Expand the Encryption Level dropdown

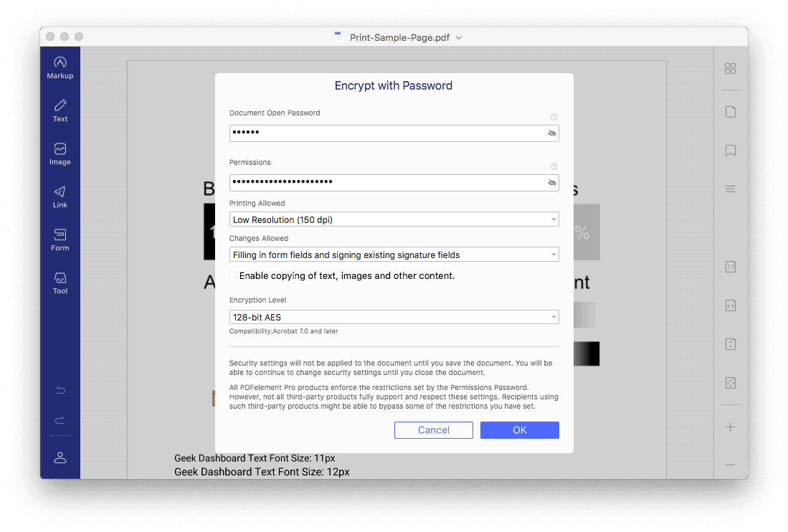pyautogui.click(x=394, y=317)
